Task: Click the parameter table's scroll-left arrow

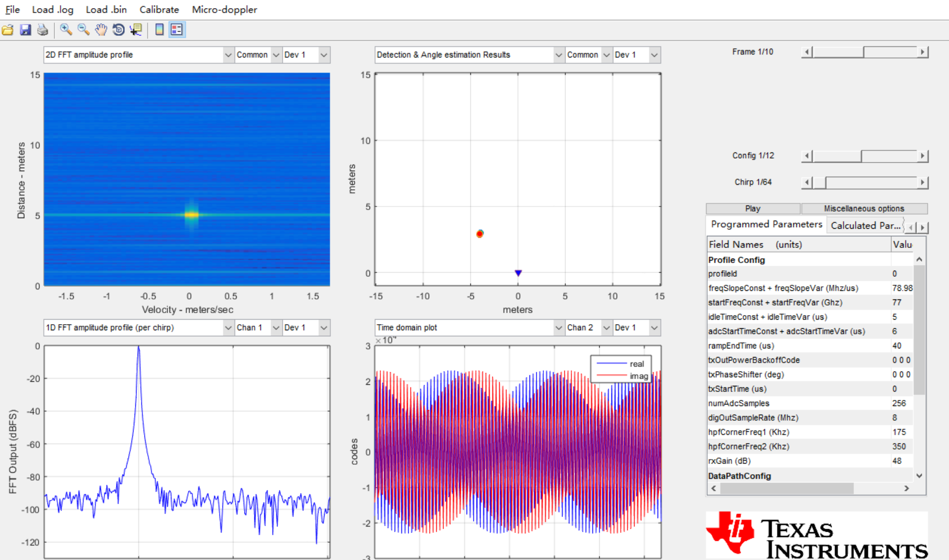Action: tap(714, 488)
